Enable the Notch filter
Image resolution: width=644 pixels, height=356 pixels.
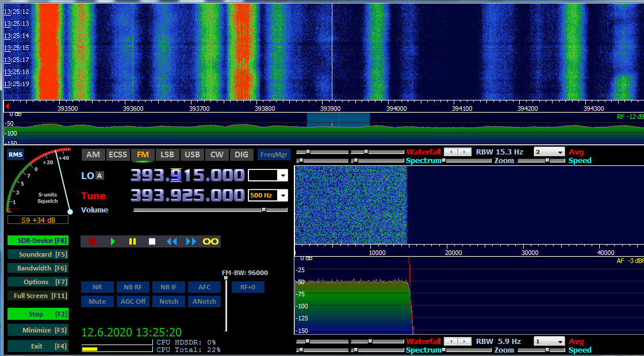[x=169, y=301]
